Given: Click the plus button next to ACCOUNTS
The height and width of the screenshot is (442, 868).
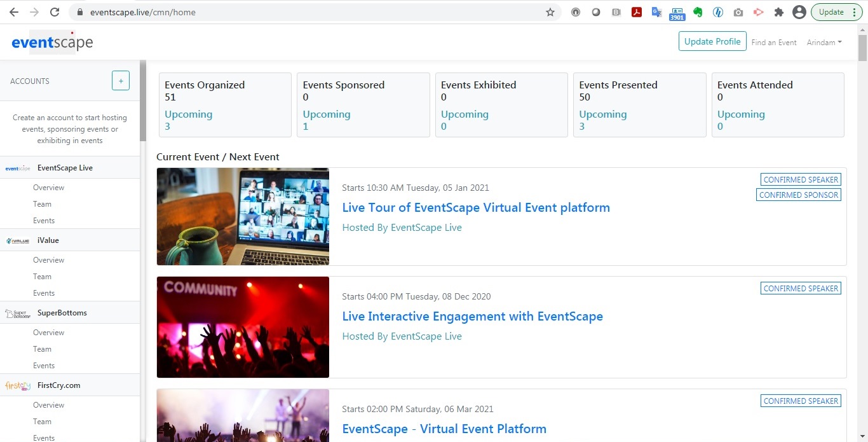Looking at the screenshot, I should [x=120, y=80].
